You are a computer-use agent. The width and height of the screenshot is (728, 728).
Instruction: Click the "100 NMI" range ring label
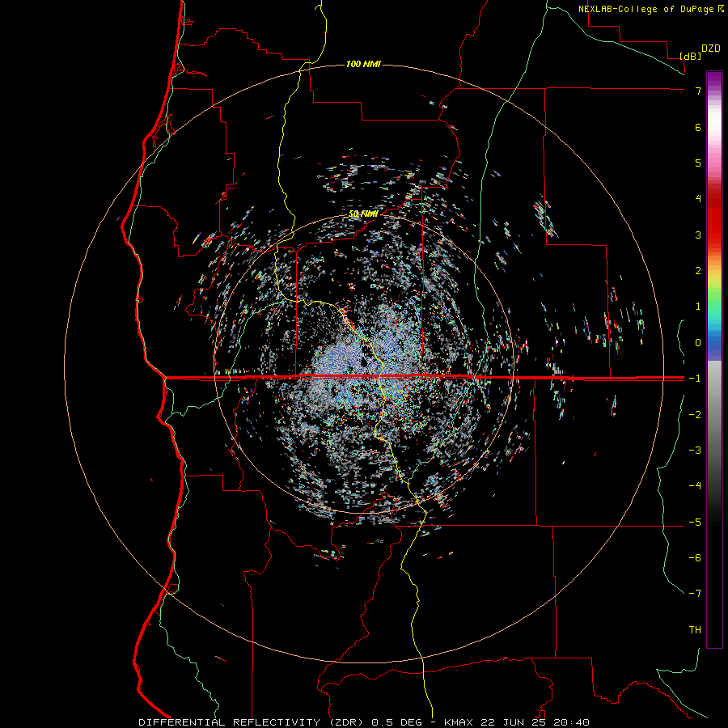[x=363, y=64]
